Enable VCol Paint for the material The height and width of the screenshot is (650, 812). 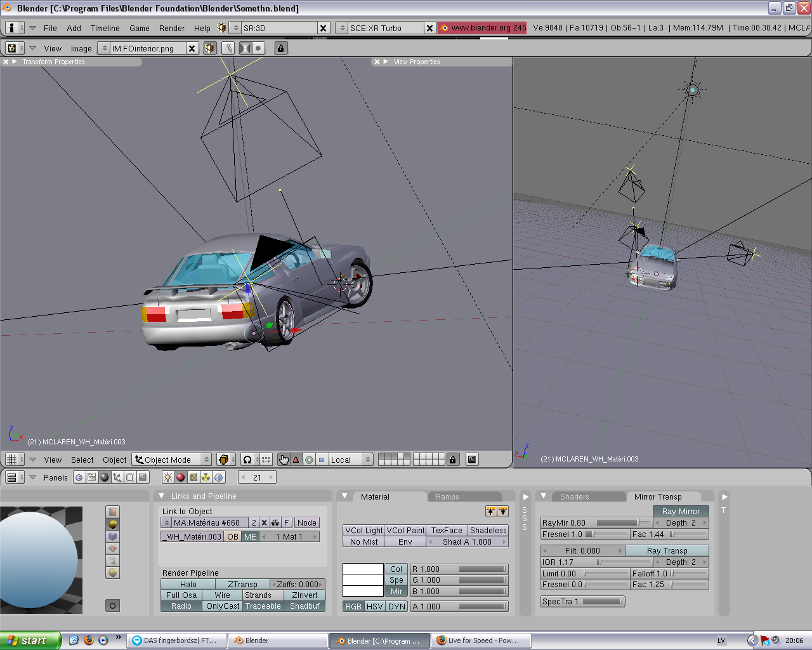pos(405,531)
